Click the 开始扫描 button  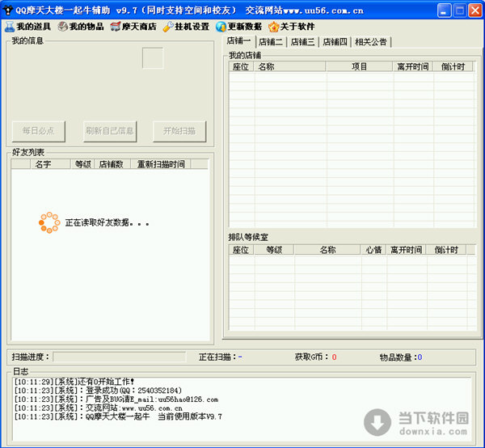click(179, 131)
